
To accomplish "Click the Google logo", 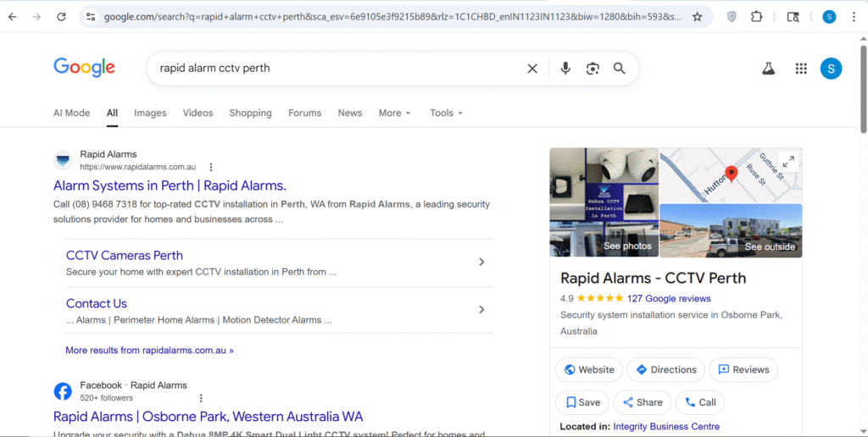I will point(84,68).
